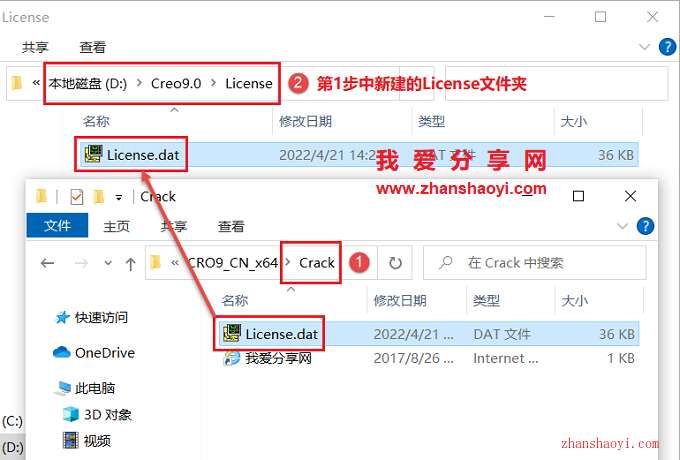The height and width of the screenshot is (460, 680).
Task: Sort by 修改日期 column in the Crack window
Action: tap(400, 300)
